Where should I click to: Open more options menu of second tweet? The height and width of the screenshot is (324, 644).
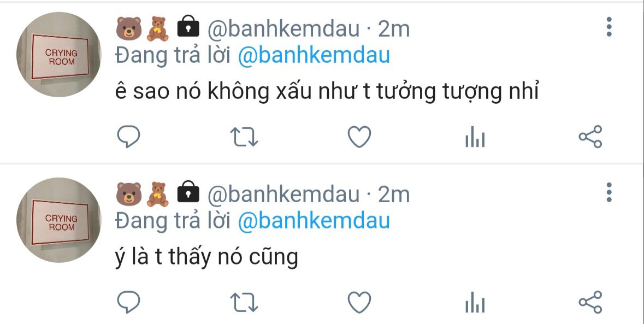click(x=609, y=192)
